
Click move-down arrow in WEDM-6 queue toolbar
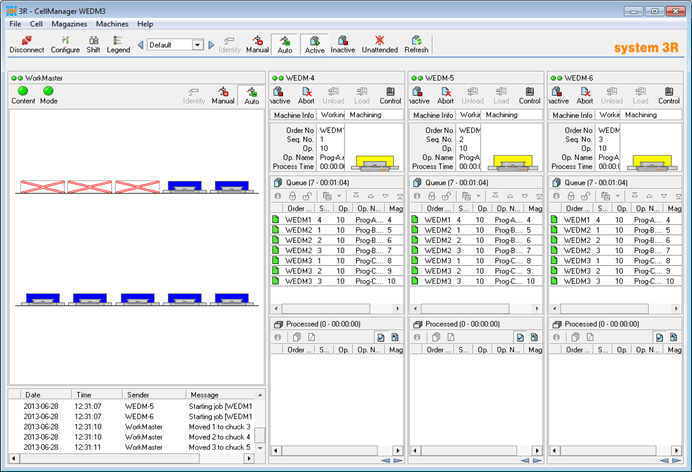pos(664,196)
